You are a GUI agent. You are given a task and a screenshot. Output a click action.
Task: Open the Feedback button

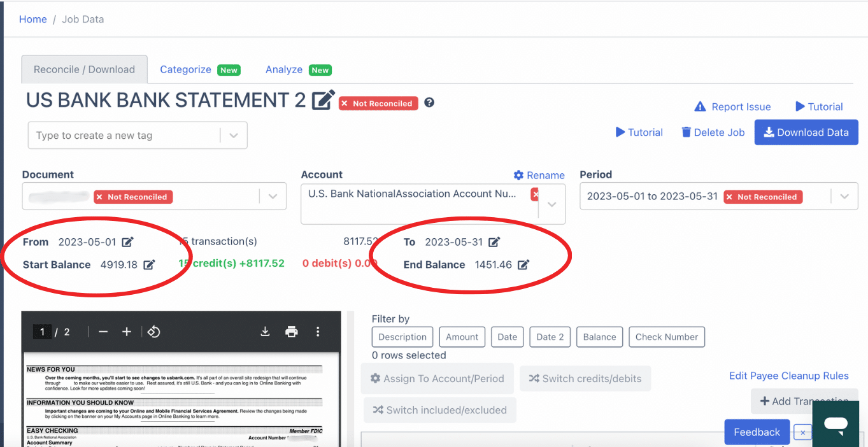click(757, 432)
